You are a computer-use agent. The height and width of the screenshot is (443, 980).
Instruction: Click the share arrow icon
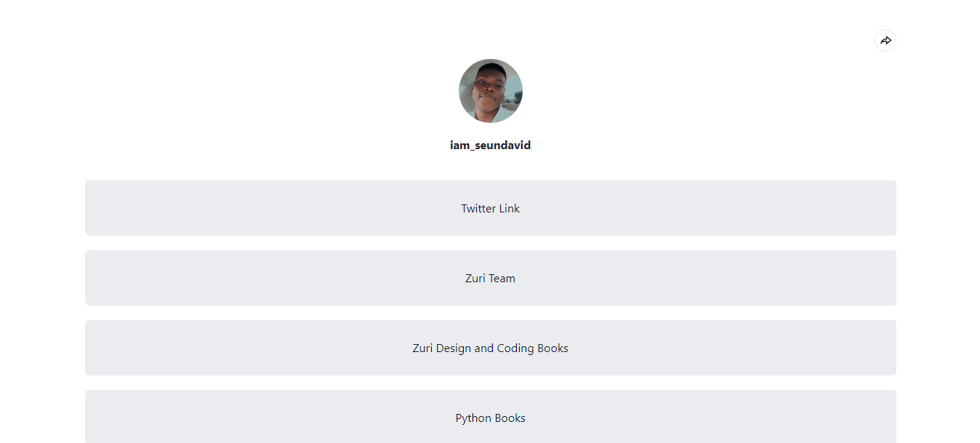point(885,41)
